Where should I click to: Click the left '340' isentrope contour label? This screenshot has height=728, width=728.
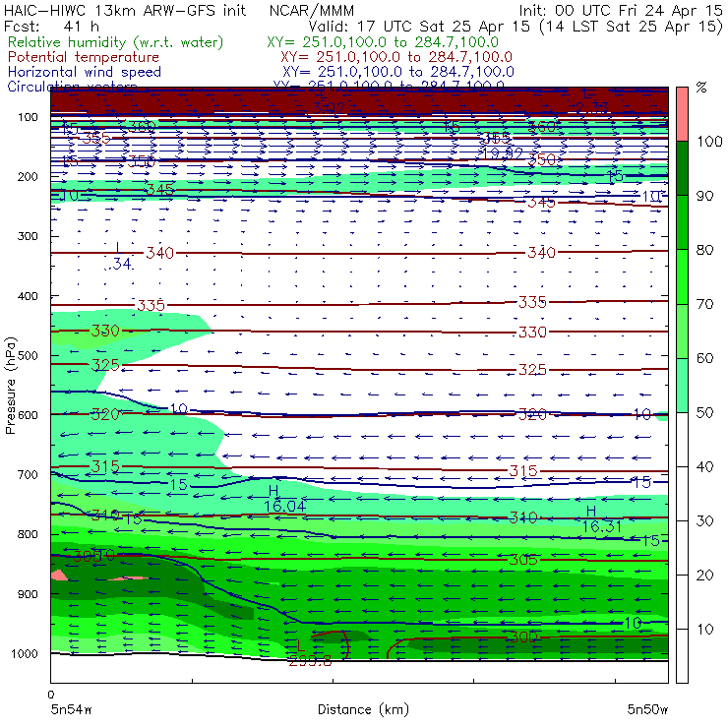(159, 254)
